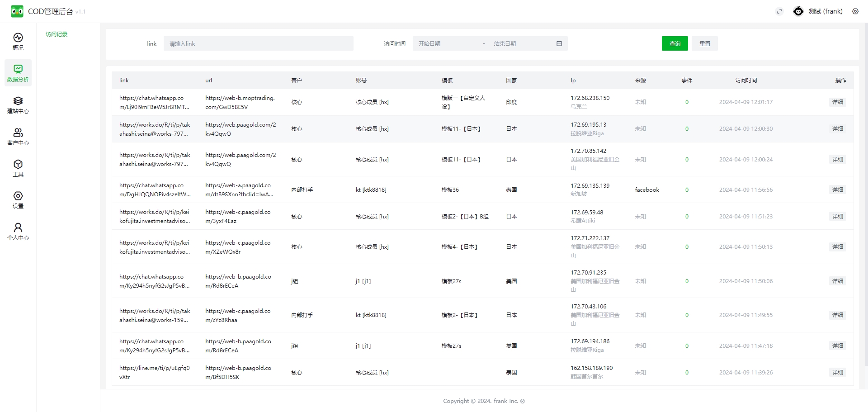868x412 pixels.
Task: Click IP 172.68.238.150
Action: pyautogui.click(x=590, y=98)
